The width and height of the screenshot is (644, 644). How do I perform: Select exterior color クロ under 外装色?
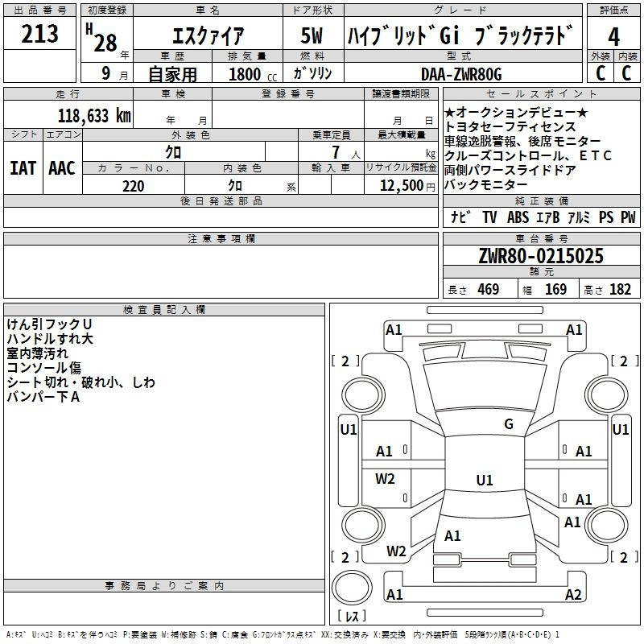[x=173, y=152]
